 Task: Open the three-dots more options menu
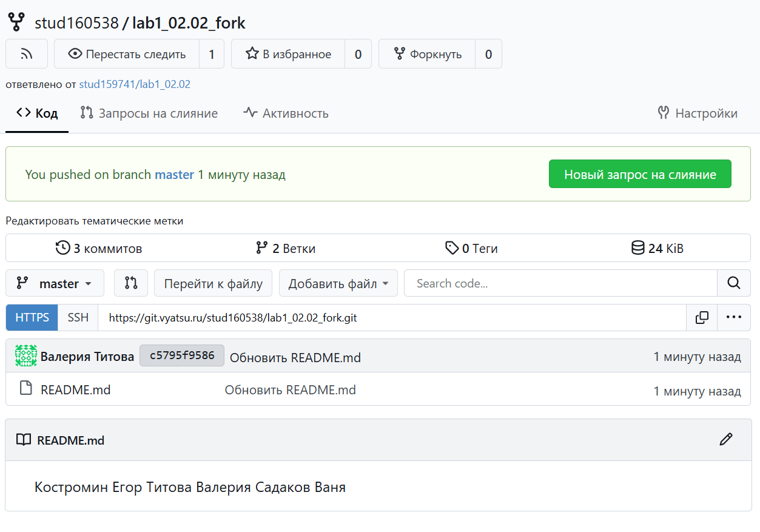(x=734, y=317)
